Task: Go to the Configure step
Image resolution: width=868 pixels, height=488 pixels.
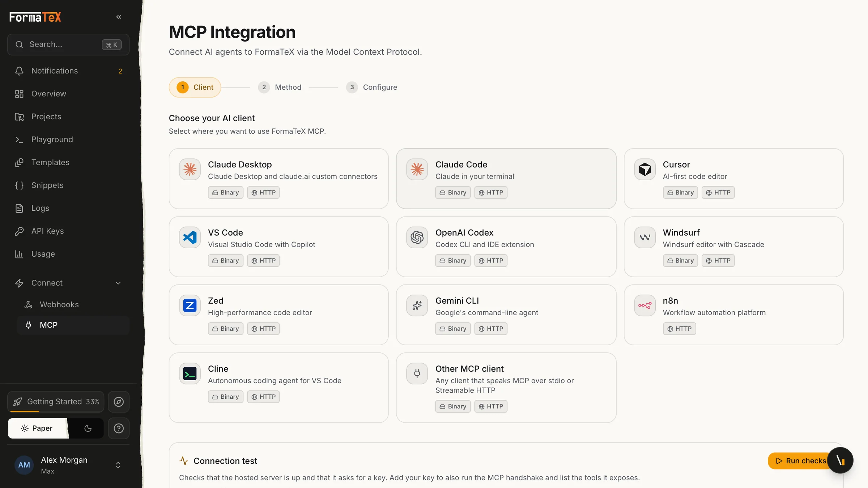Action: (x=371, y=87)
